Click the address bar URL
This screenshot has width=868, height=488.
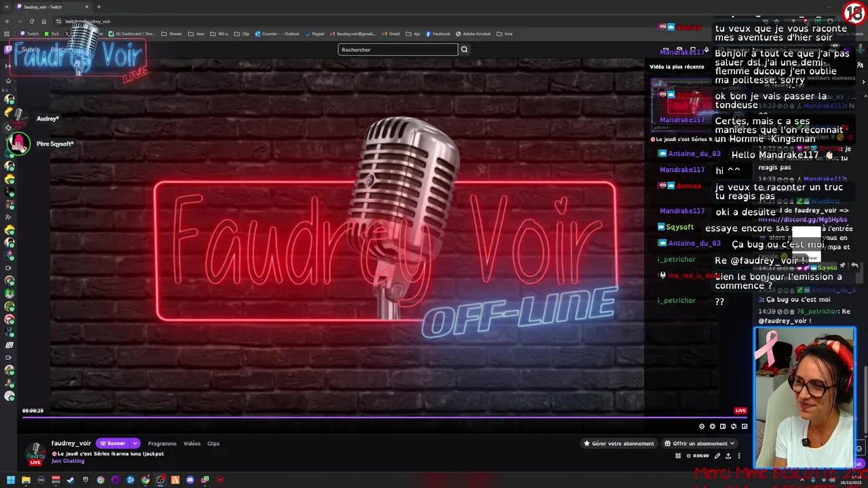[87, 21]
